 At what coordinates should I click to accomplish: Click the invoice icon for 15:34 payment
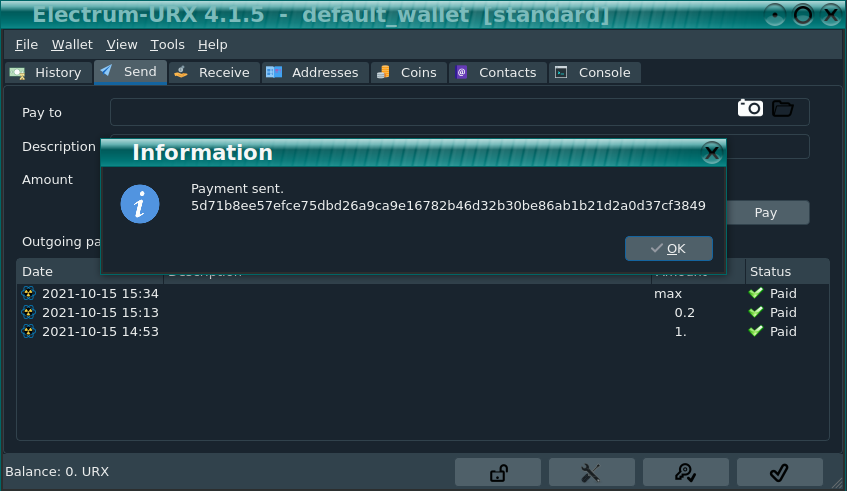click(29, 293)
